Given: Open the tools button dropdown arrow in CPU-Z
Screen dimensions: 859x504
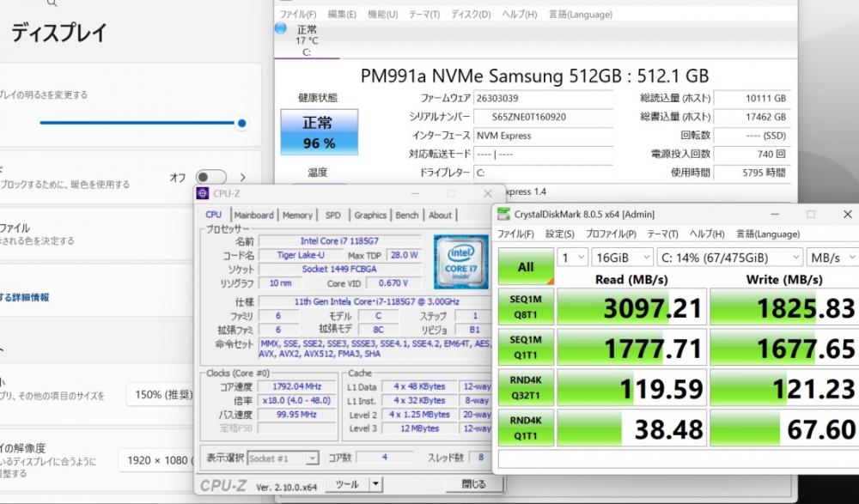Looking at the screenshot, I should click(375, 484).
